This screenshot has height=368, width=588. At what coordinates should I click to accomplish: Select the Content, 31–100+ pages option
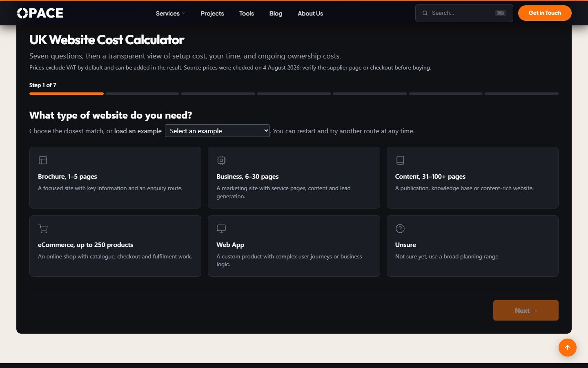coord(472,178)
